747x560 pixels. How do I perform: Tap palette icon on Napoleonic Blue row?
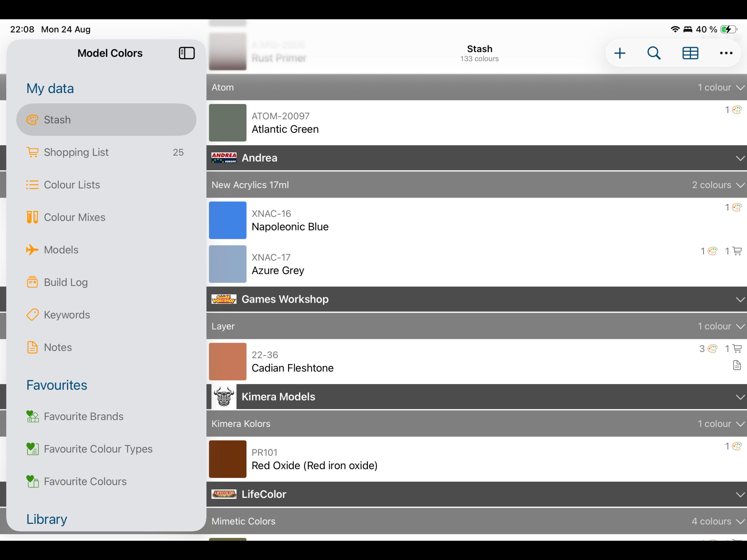click(737, 207)
